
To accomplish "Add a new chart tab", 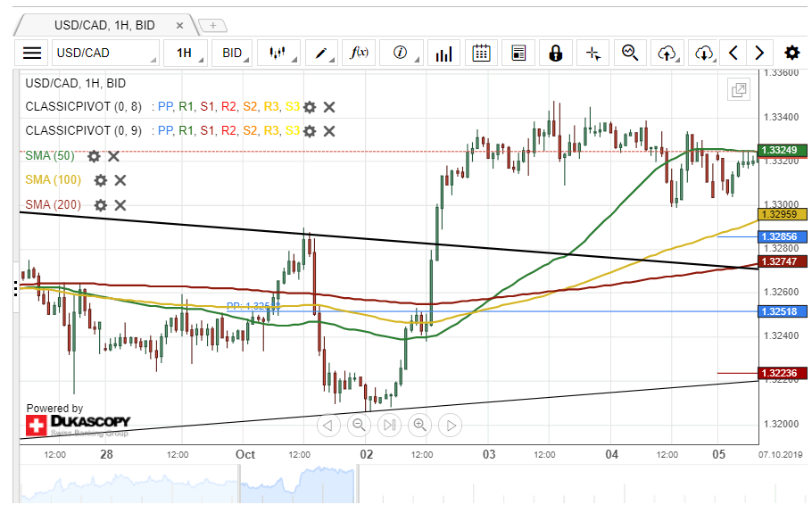I will pos(212,24).
